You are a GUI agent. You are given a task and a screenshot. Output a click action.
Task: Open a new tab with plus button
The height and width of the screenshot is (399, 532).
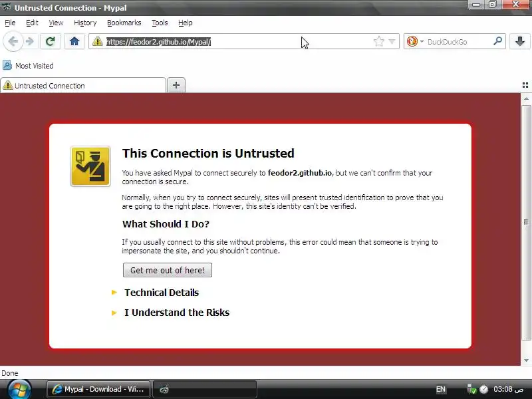pos(176,85)
